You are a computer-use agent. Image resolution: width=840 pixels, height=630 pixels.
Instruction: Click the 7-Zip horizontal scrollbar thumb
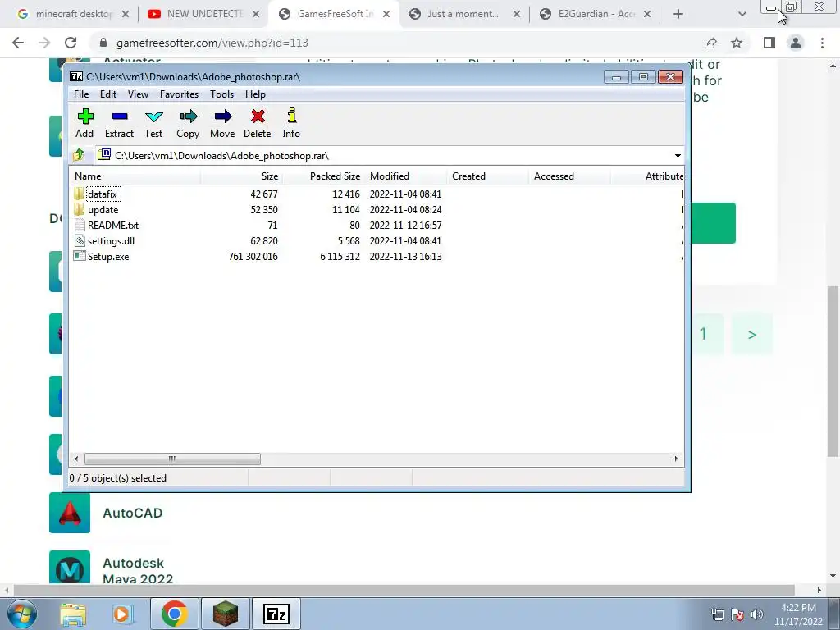point(172,459)
